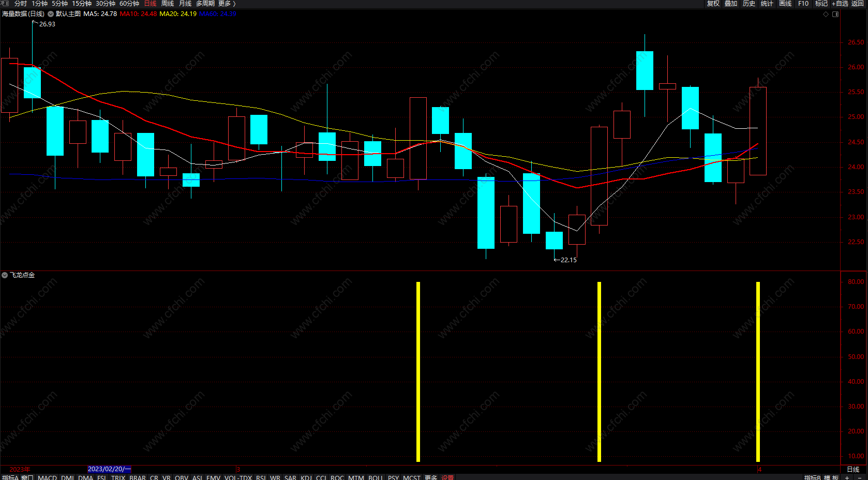Open the 飞龙点金 indicator dropdown arrow
Screen dimensions: 868x480
[x=5, y=275]
